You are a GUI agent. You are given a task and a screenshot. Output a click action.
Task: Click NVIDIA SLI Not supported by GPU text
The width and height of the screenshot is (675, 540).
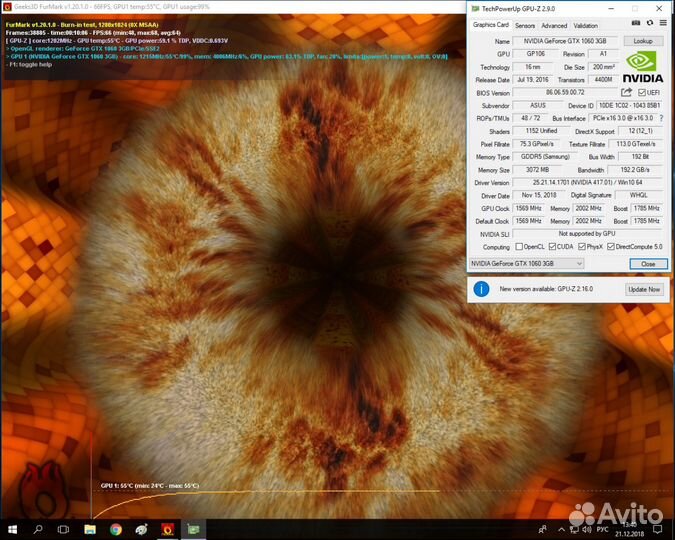587,233
